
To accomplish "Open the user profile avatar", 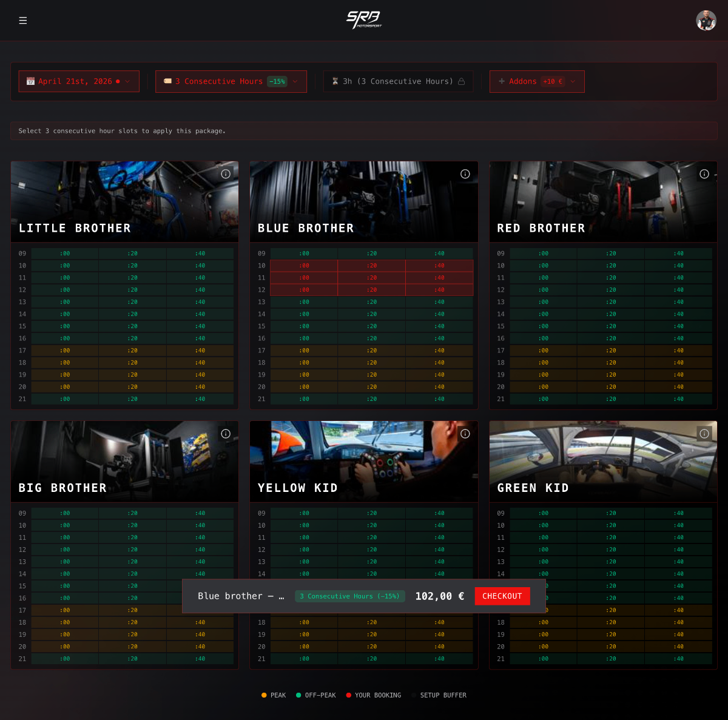I will (706, 20).
